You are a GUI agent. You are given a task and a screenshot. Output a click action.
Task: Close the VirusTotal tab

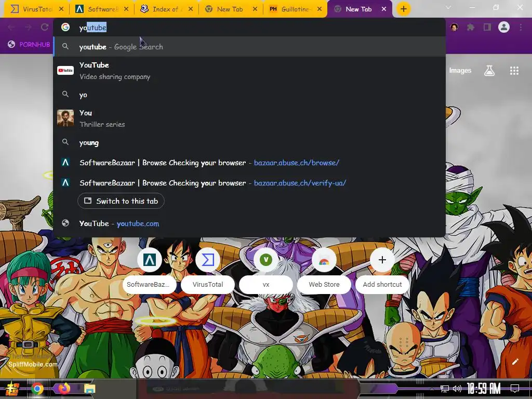click(x=61, y=9)
